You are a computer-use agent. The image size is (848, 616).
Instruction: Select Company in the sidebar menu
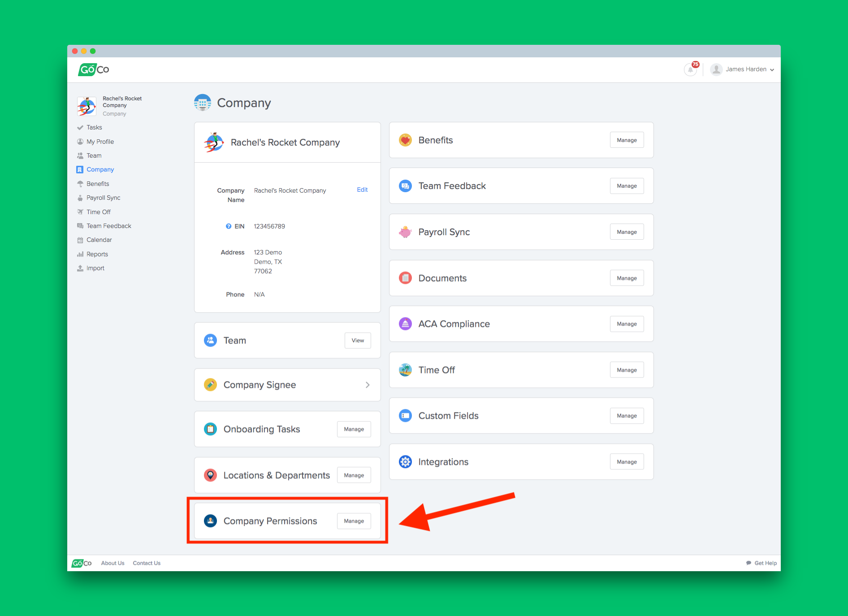pos(100,169)
